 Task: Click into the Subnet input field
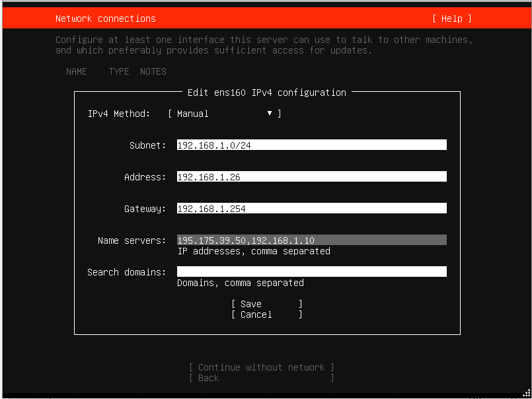point(311,145)
